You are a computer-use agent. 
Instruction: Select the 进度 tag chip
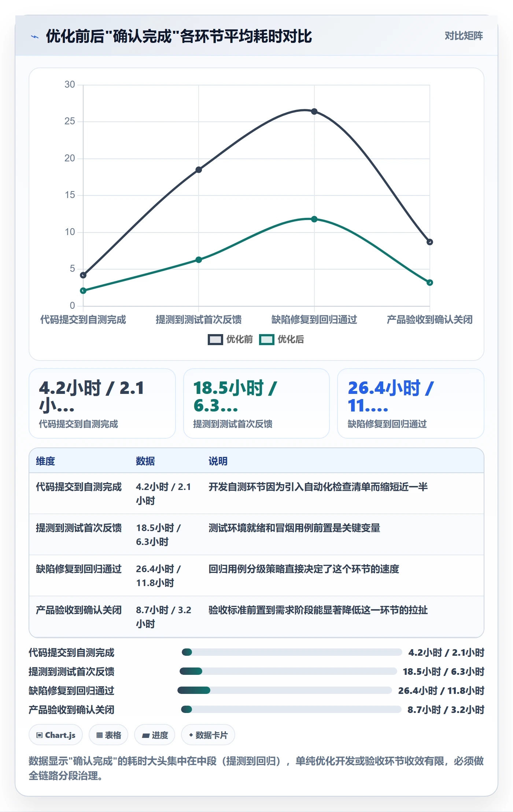tap(155, 735)
